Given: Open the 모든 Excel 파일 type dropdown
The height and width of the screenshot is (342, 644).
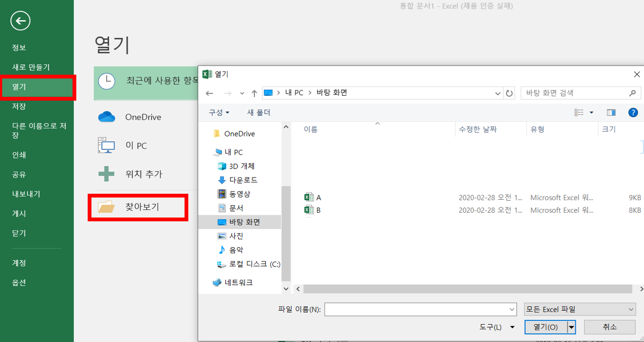Looking at the screenshot, I should 580,310.
